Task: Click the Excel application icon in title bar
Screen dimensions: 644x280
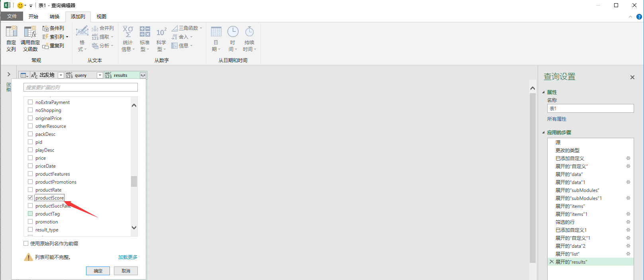Action: coord(7,6)
